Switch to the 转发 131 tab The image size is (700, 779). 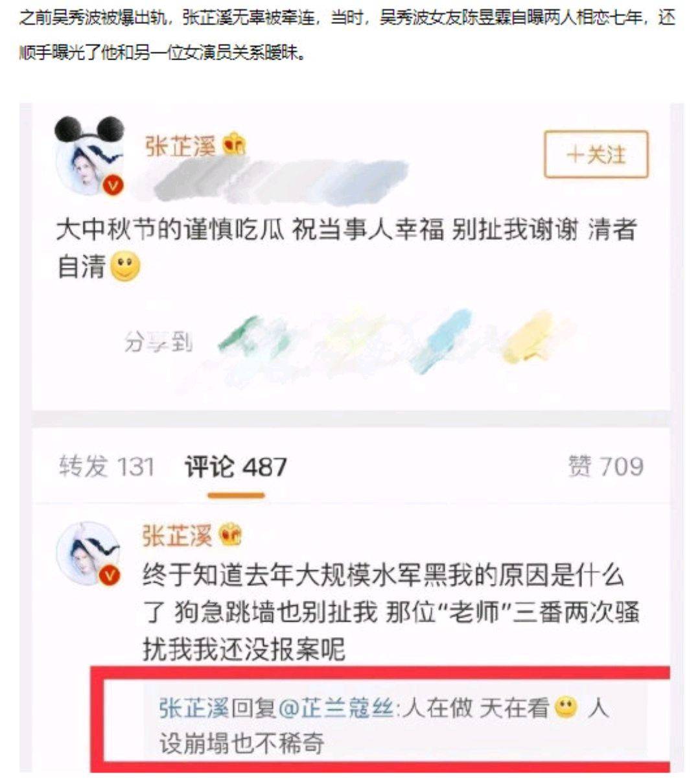point(107,467)
